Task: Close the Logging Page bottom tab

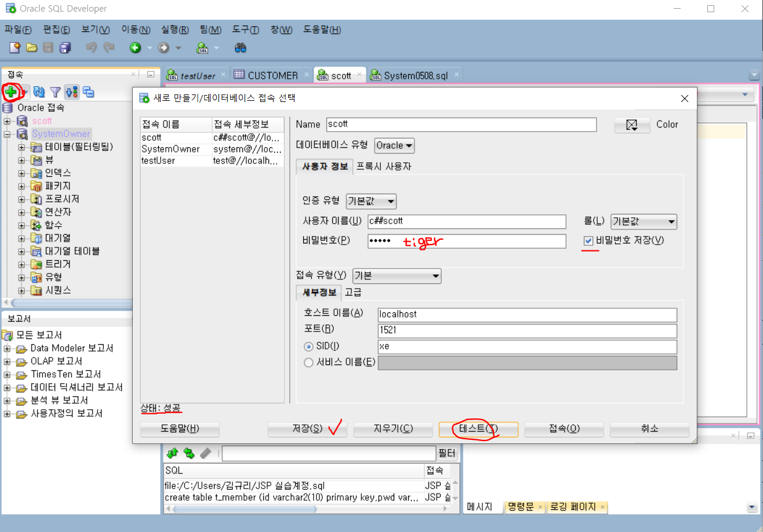Action: coord(603,507)
